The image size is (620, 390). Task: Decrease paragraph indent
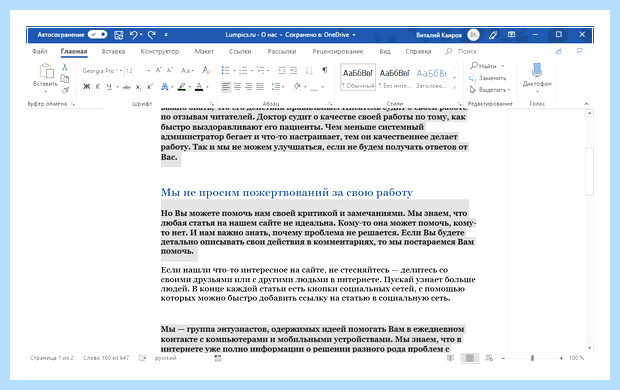282,70
